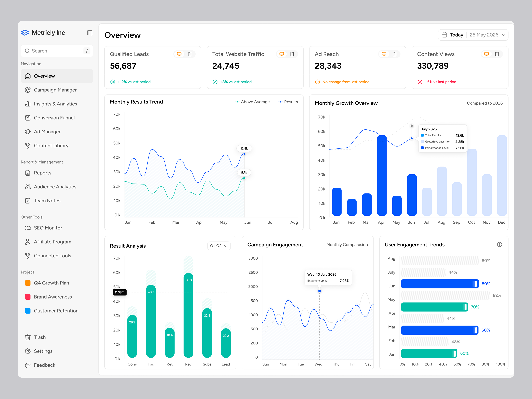Image resolution: width=532 pixels, height=399 pixels.
Task: Toggle the Above Average legend item
Action: pyautogui.click(x=252, y=102)
